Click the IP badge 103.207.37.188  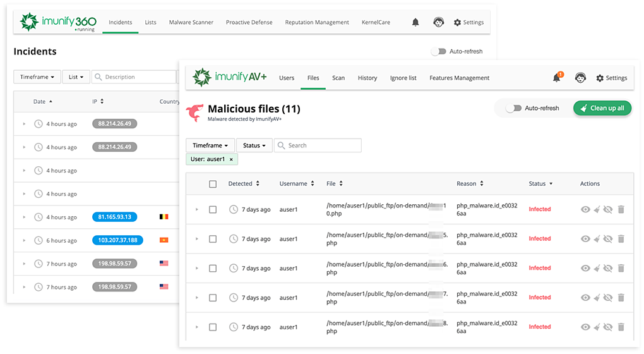tap(117, 240)
